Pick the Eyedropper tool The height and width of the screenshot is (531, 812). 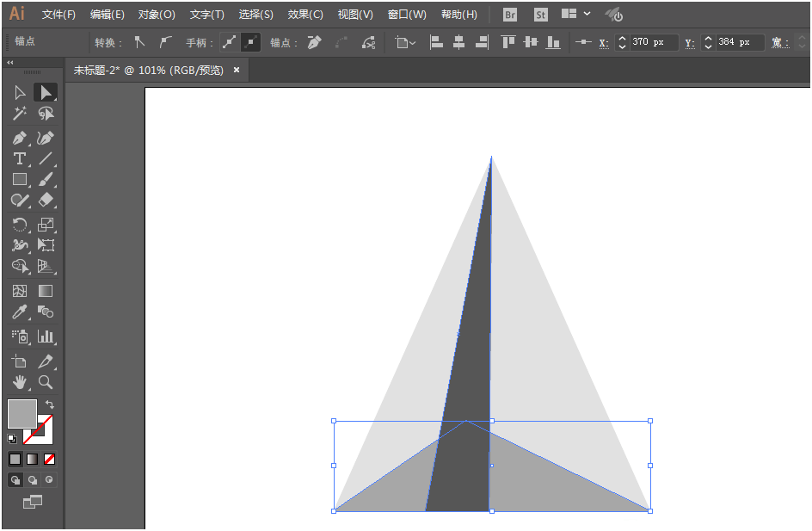click(x=19, y=312)
